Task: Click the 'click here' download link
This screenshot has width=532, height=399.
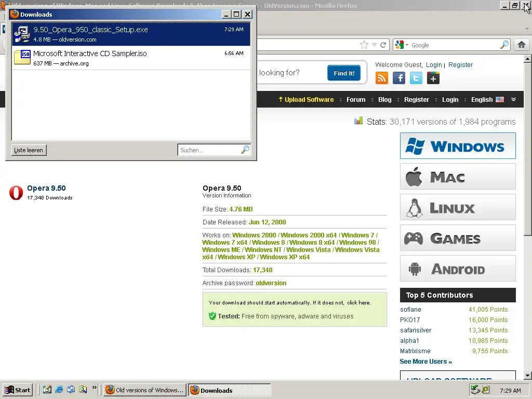Action: pos(358,303)
